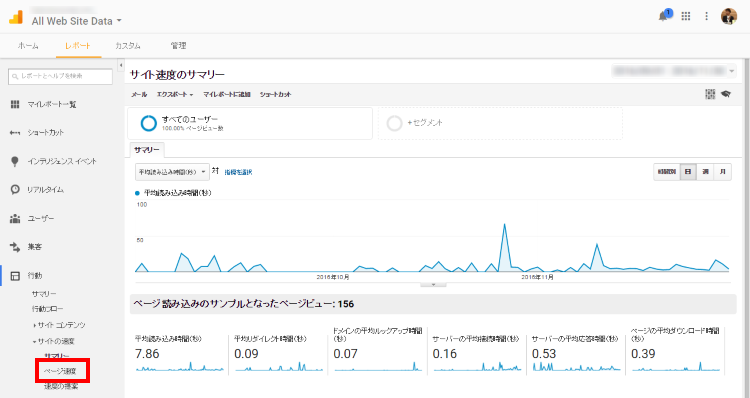This screenshot has width=750, height=398.
Task: Click the QR grid icon in report toolbar
Action: point(710,94)
